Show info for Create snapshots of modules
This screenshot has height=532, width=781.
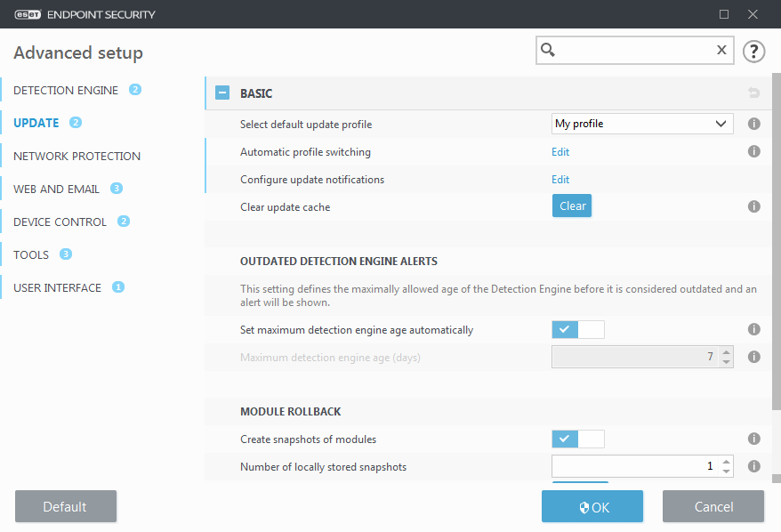[754, 439]
